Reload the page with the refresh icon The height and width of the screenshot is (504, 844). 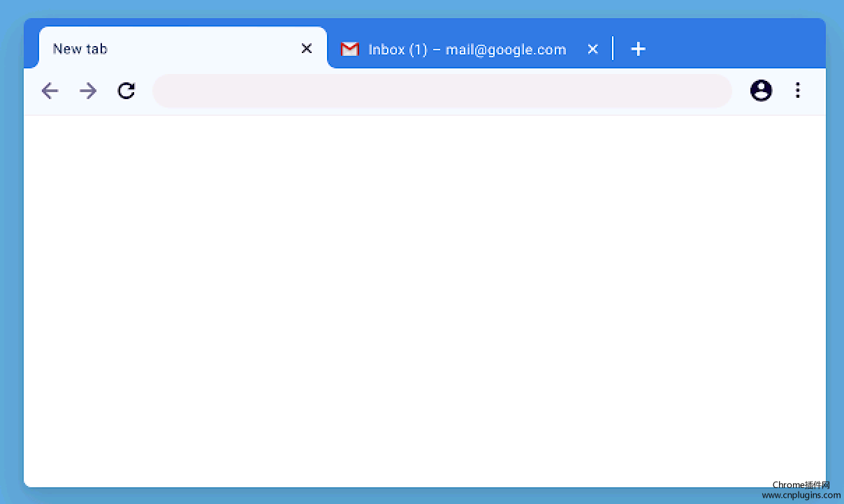[x=126, y=91]
